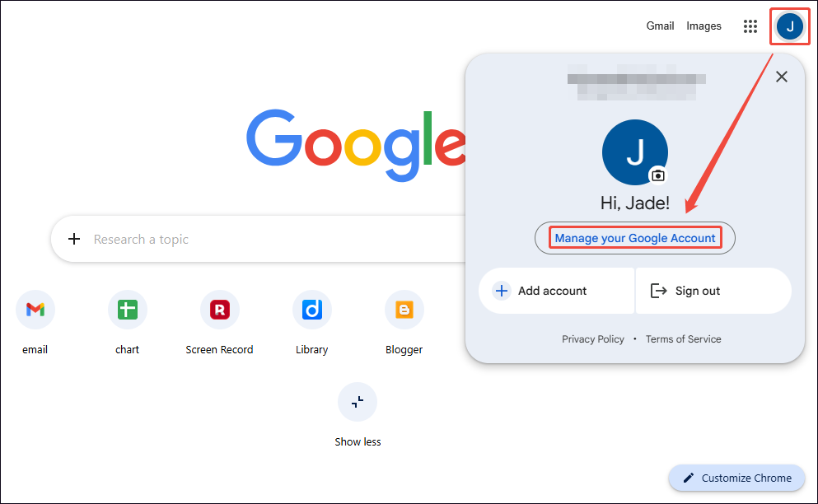Click the 'email' shortcut label

click(x=35, y=349)
